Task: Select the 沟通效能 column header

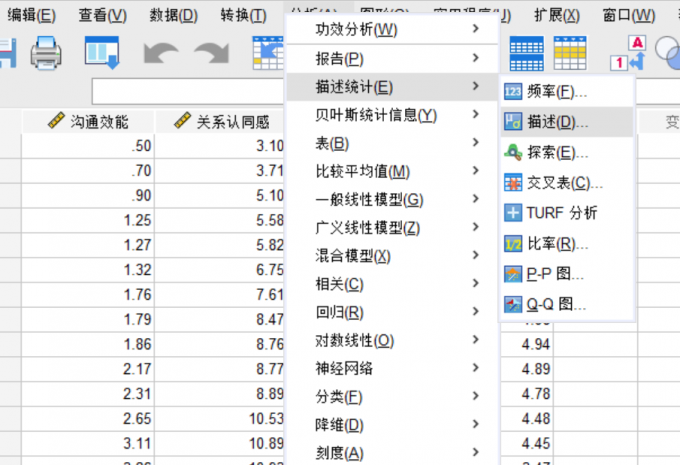Action: (x=88, y=121)
